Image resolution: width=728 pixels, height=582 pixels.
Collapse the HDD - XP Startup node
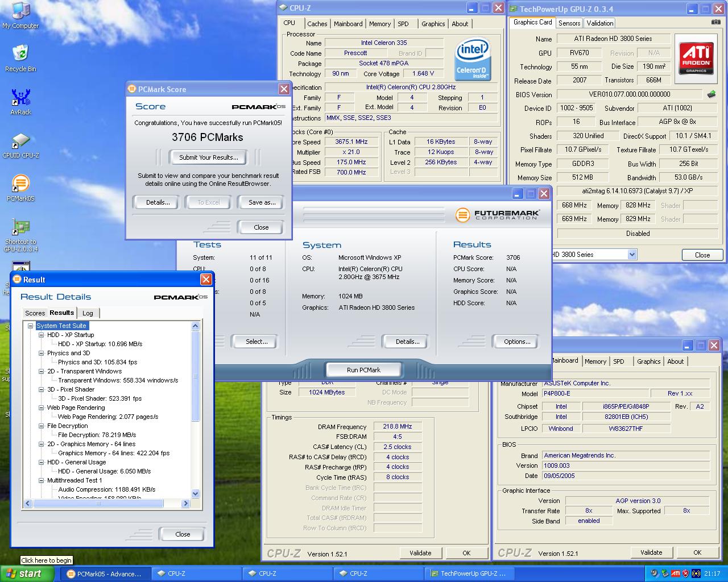coord(41,335)
